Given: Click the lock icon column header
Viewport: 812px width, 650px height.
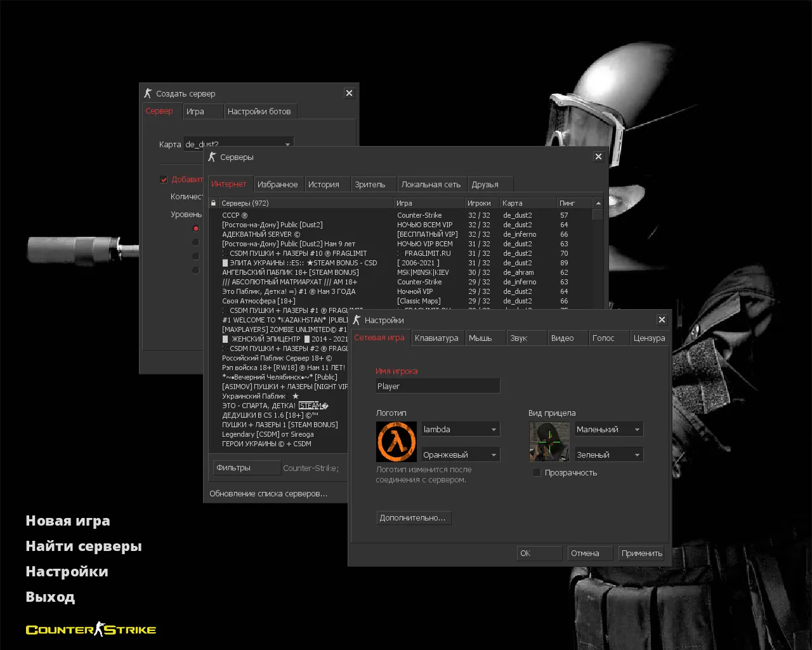Looking at the screenshot, I should (x=214, y=203).
